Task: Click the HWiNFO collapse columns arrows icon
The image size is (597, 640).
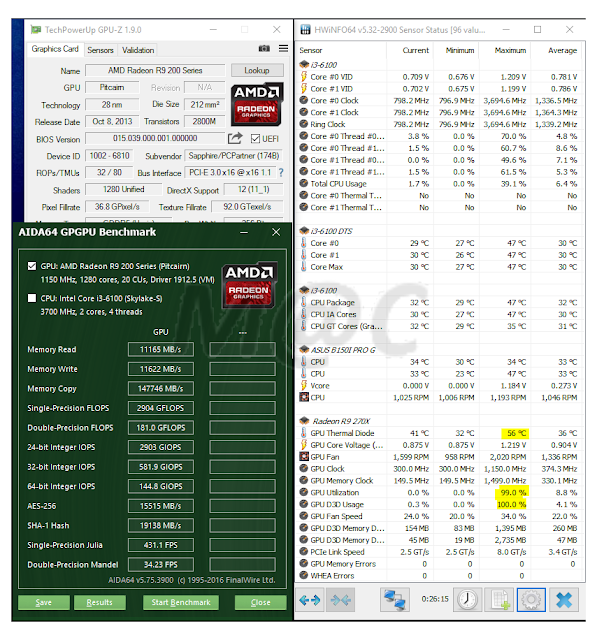Action: click(x=341, y=600)
